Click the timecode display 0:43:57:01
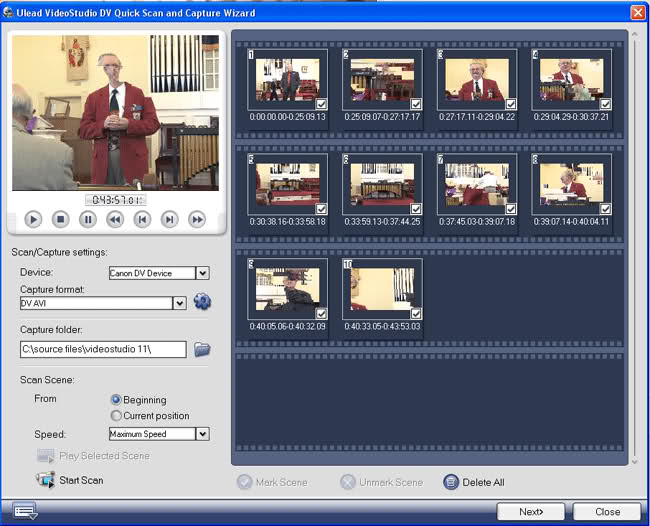Viewport: 650px width, 526px height. pyautogui.click(x=116, y=200)
